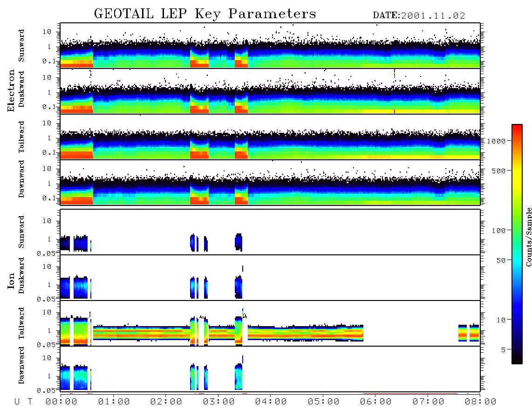Click the 00:00 time tick label
Screen dimensions: 532x410
61,402
